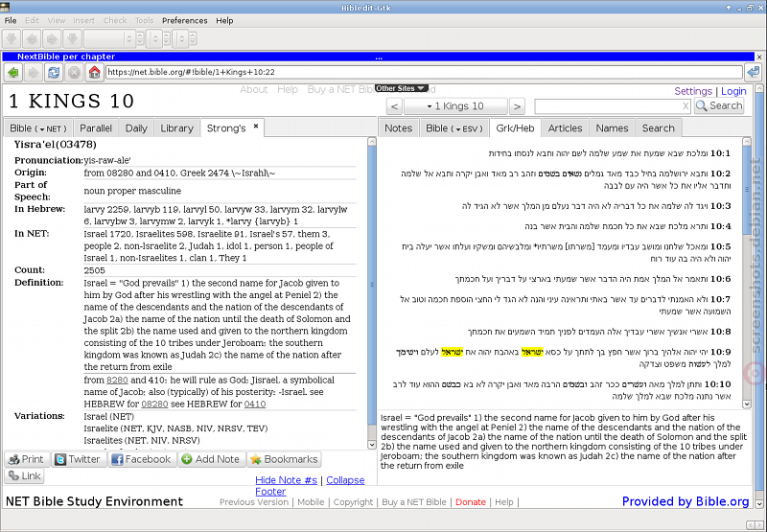Go to the home page icon

click(94, 73)
